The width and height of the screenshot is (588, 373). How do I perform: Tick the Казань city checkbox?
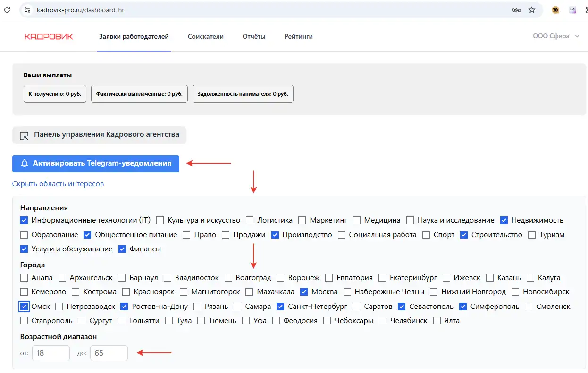click(490, 278)
